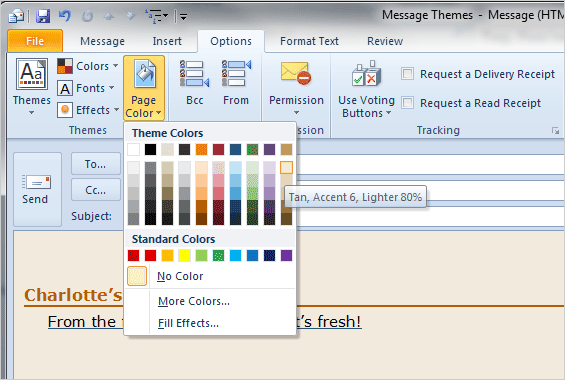Open the Permission envelope icon
Viewport: 565px width, 380px height.
coord(296,73)
